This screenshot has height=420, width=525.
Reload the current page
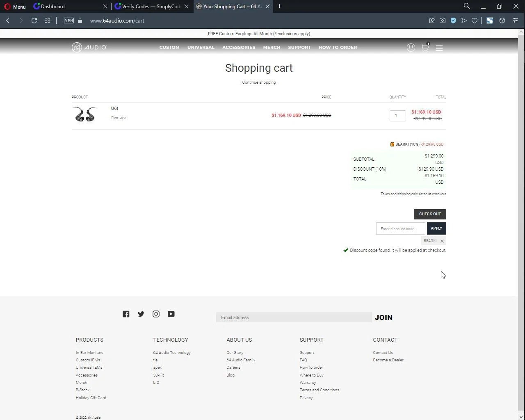point(34,21)
